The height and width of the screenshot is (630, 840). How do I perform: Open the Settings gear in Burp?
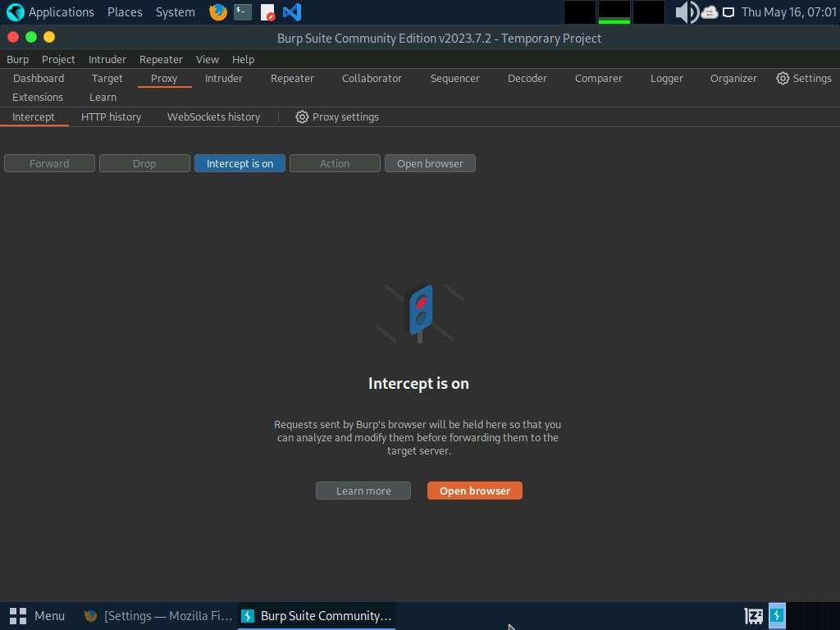(804, 78)
